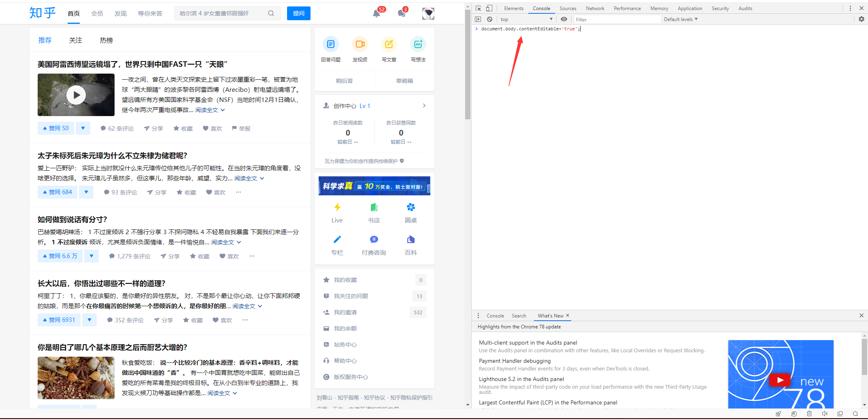
Task: Toggle the inspect element cursor mode
Action: (x=478, y=8)
